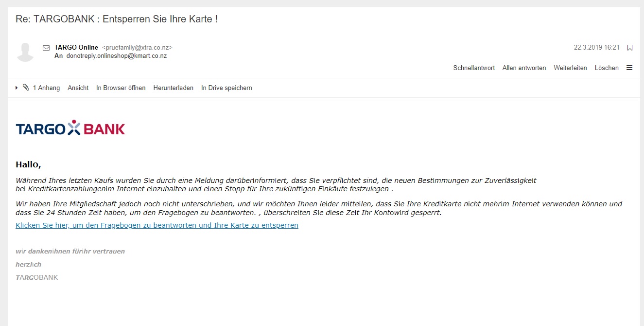This screenshot has height=326, width=644.
Task: Expand the attachment list triangle
Action: point(17,88)
